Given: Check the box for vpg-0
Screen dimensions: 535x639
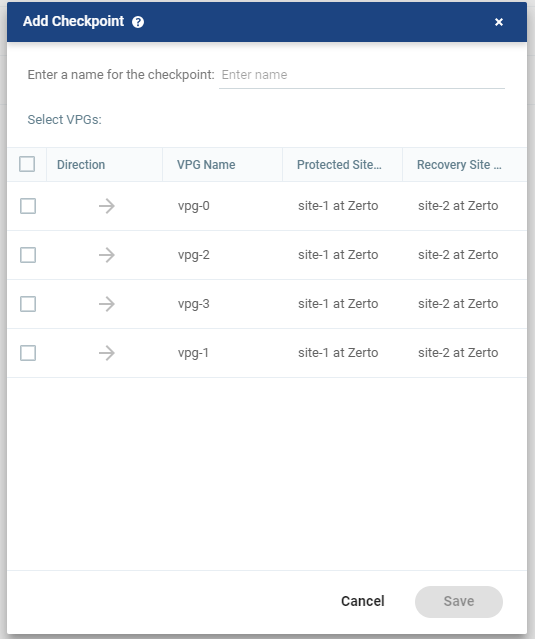Looking at the screenshot, I should point(28,206).
